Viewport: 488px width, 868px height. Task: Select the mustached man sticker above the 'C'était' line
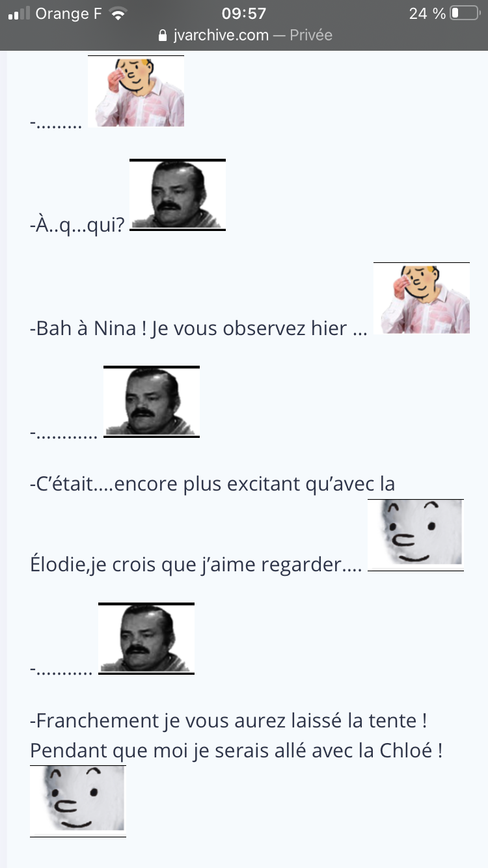(x=152, y=401)
